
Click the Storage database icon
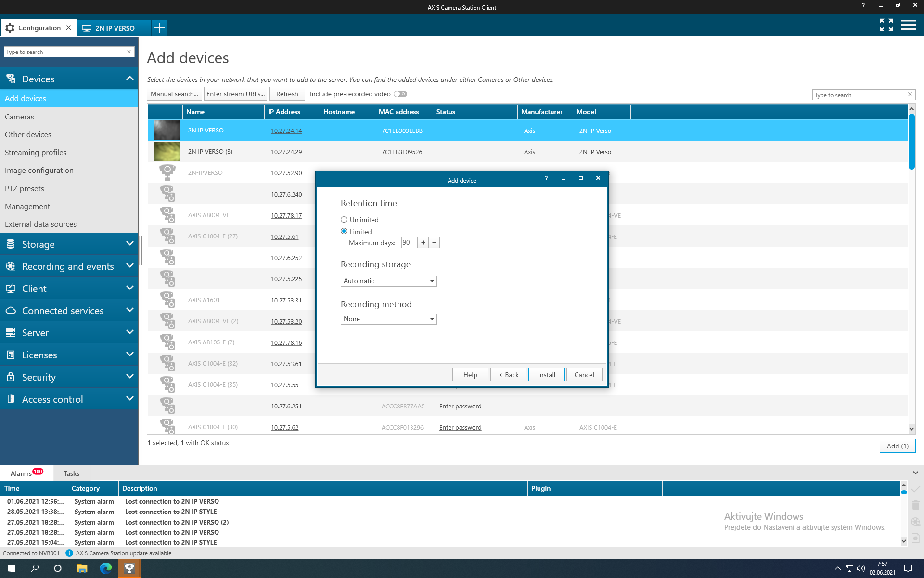[x=11, y=244]
